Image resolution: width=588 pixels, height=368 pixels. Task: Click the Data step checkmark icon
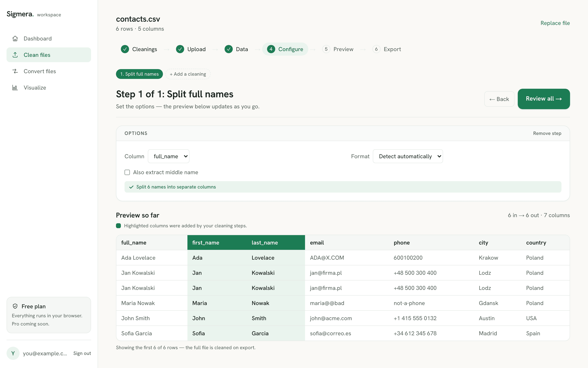point(229,49)
